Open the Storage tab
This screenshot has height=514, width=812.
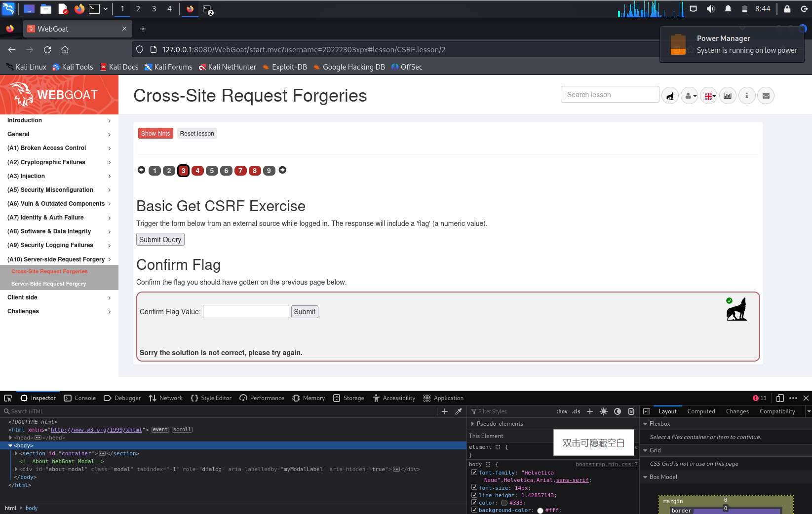348,398
